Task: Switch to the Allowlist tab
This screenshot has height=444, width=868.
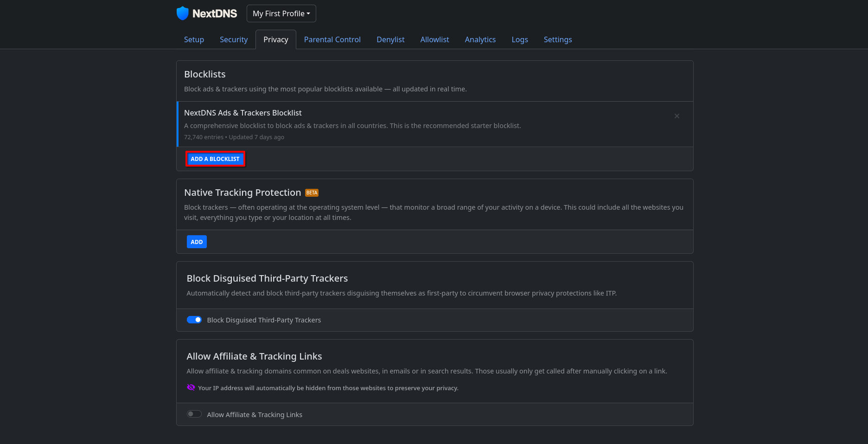Action: point(435,39)
